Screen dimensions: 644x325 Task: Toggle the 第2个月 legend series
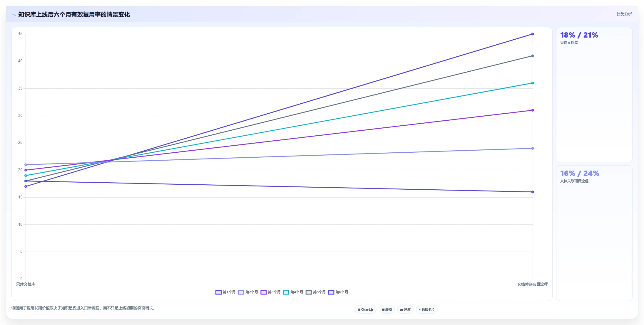pos(248,292)
